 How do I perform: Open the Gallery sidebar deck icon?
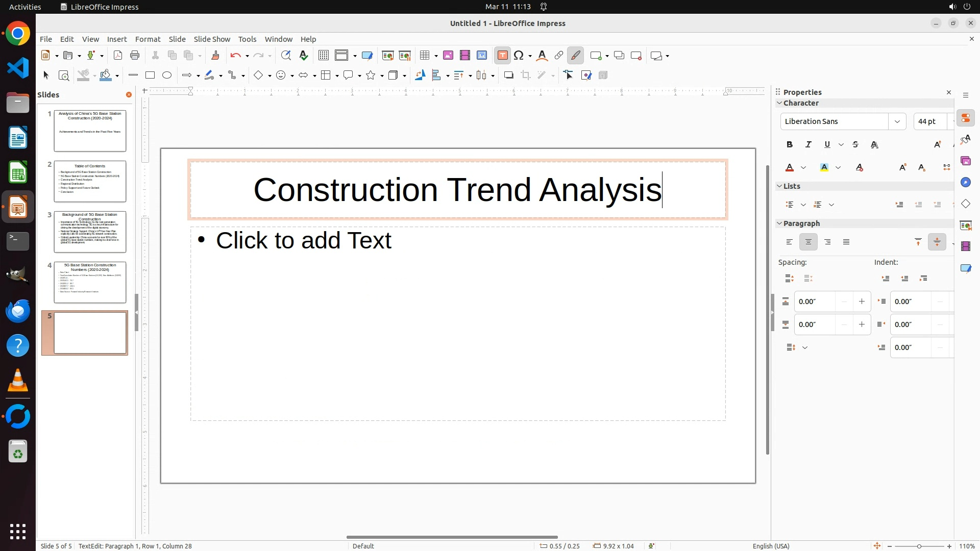click(x=966, y=161)
